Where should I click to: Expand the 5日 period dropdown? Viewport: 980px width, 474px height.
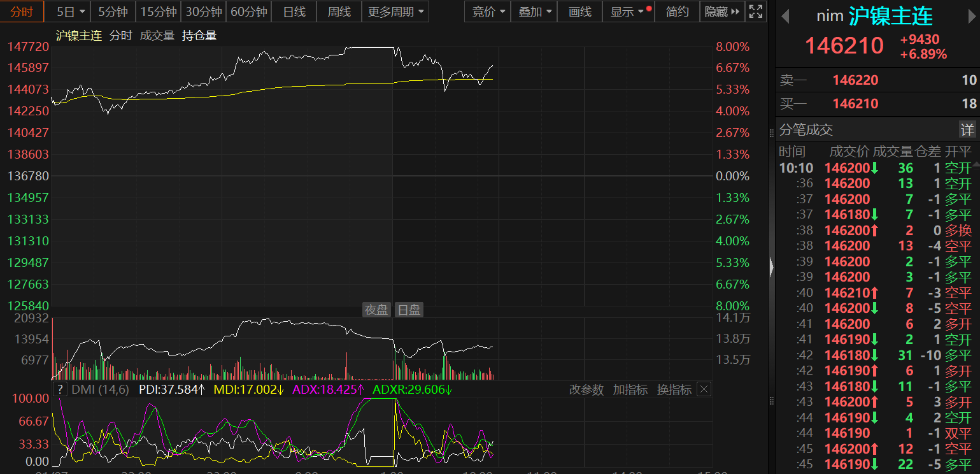coord(71,11)
